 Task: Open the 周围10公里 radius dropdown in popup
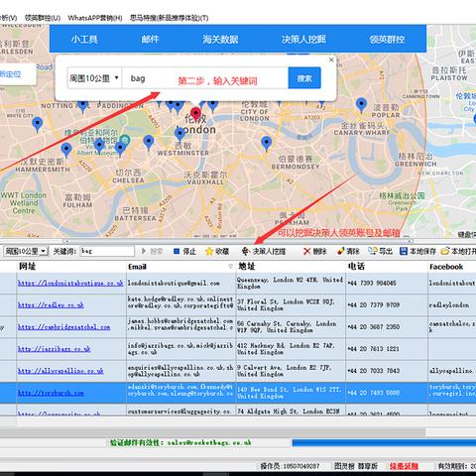click(x=94, y=78)
